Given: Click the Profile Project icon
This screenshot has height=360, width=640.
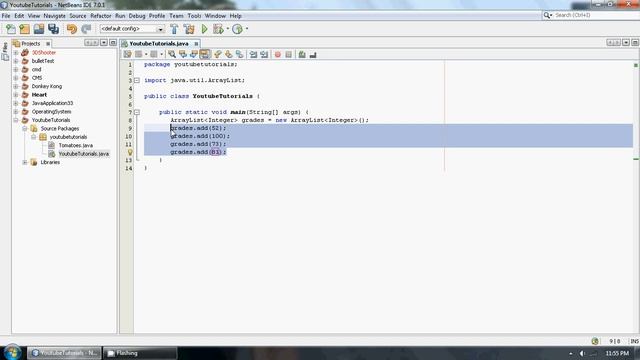Looking at the screenshot, I should (x=237, y=29).
